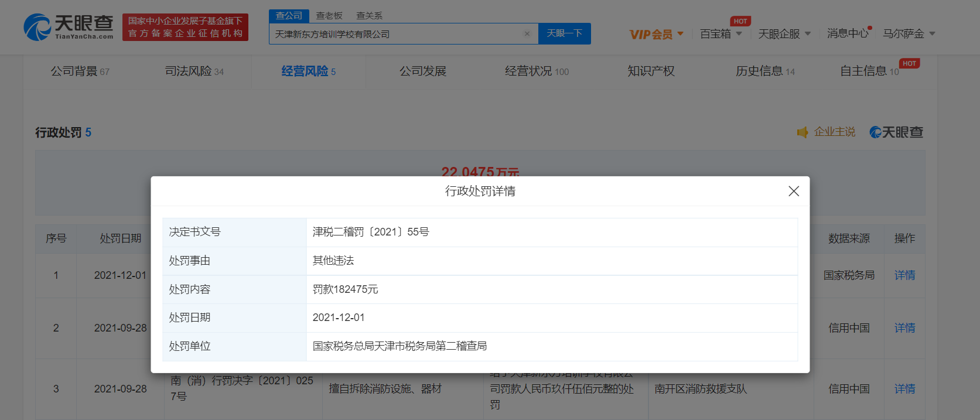Click the TianYanCha logo
The width and height of the screenshot is (980, 420).
pyautogui.click(x=69, y=27)
